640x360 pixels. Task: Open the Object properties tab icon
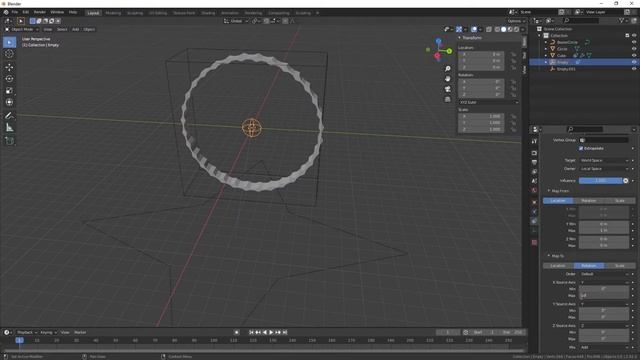point(534,202)
